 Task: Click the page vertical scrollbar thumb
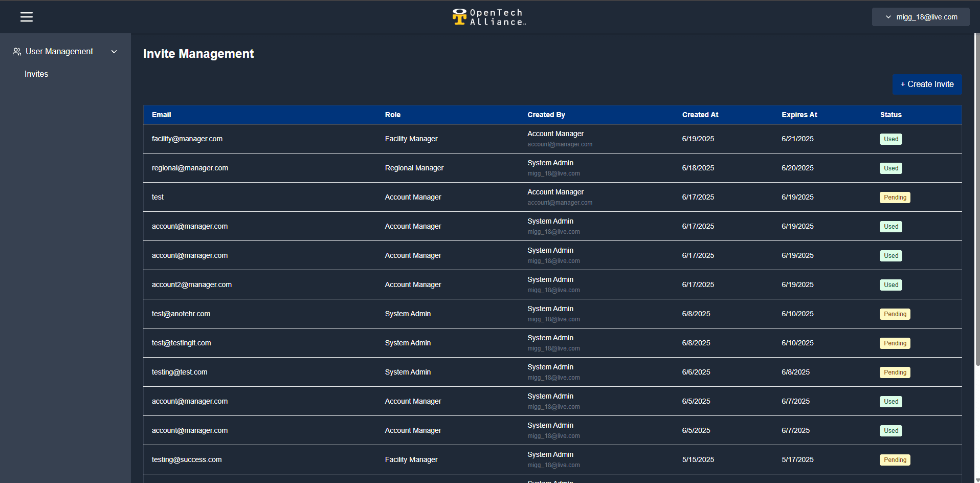pos(977,200)
